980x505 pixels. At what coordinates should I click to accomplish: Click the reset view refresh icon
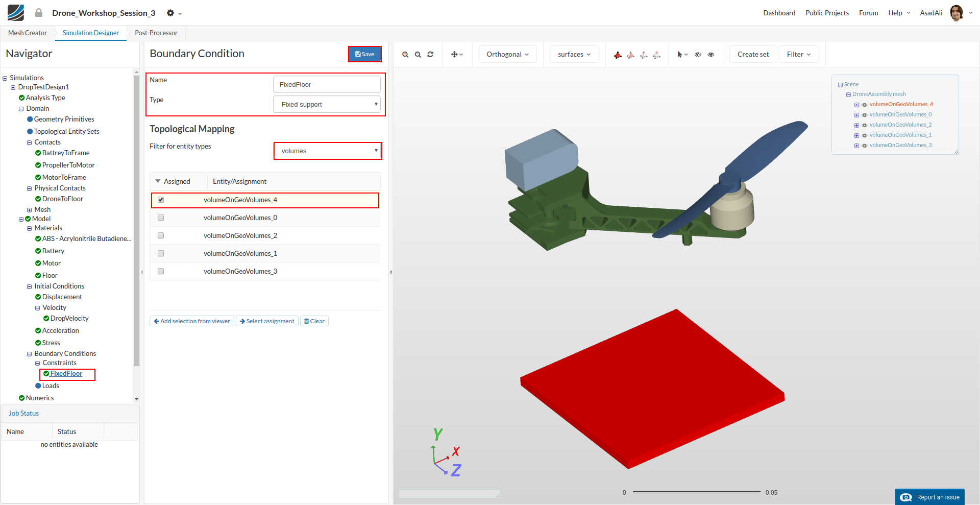[x=430, y=55]
